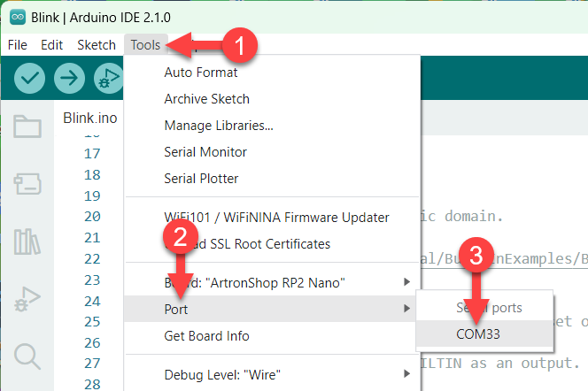588x391 pixels.
Task: Click the 'as an output.' comment text
Action: click(x=524, y=363)
